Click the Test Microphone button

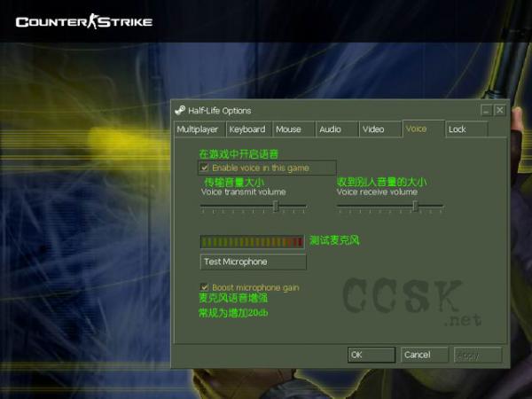click(x=253, y=262)
